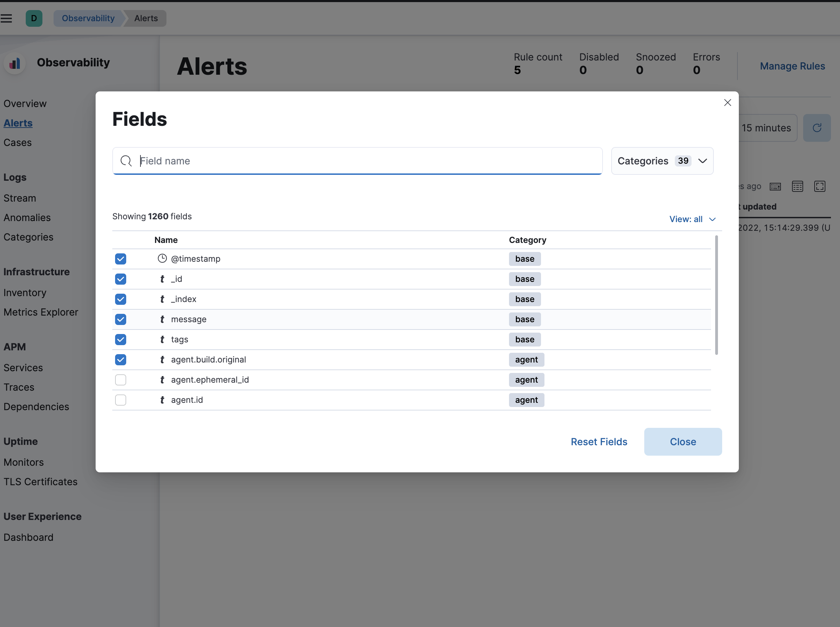840x627 pixels.
Task: Open Metrics Explorer from the sidebar
Action: 41,312
